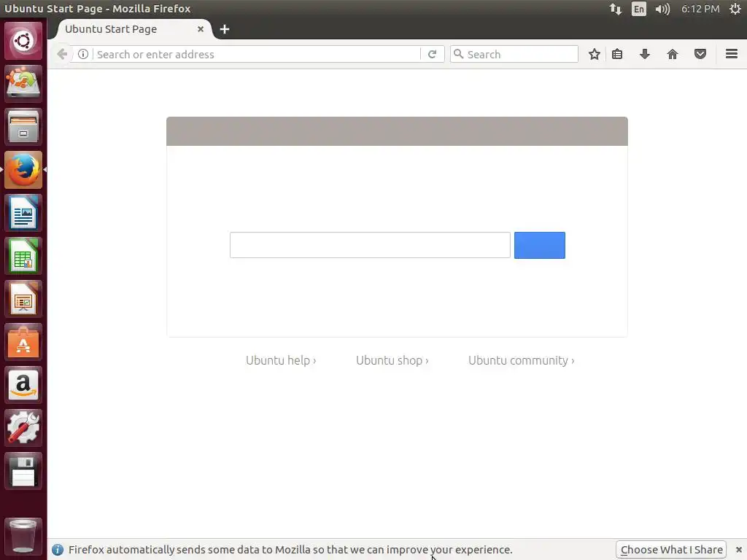Screen dimensions: 747x560
Task: Open a new tab with plus button
Action: (x=225, y=29)
